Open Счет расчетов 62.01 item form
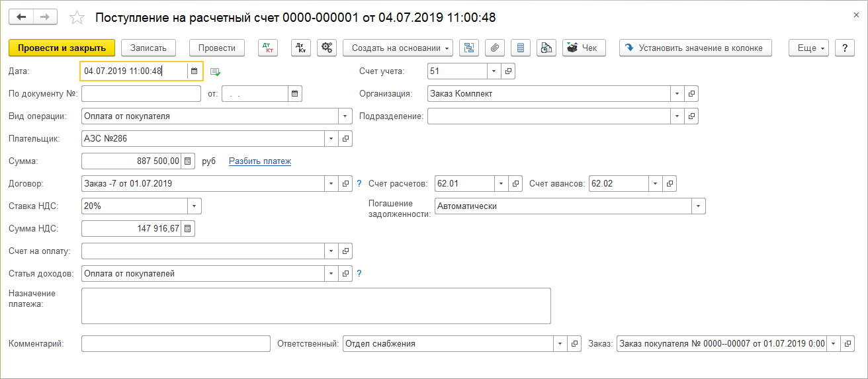 coord(516,184)
